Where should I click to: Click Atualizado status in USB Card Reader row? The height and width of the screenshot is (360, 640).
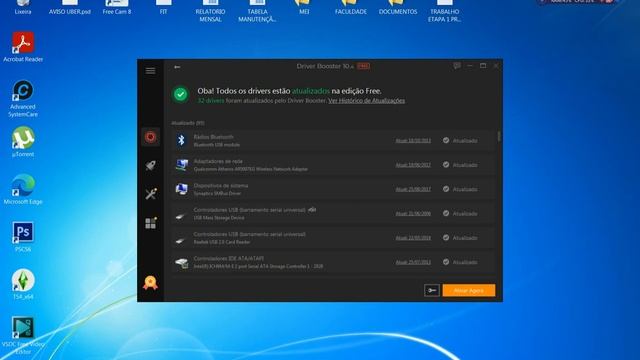pos(460,238)
